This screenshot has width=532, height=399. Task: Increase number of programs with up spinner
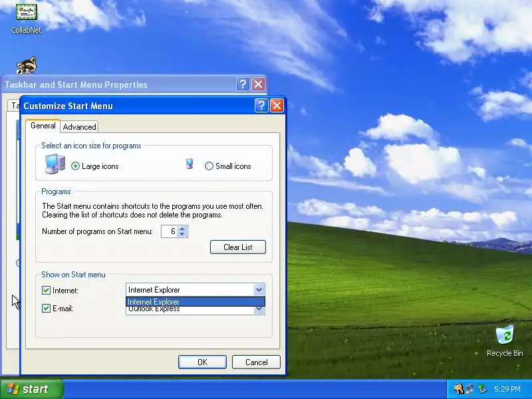(x=182, y=228)
